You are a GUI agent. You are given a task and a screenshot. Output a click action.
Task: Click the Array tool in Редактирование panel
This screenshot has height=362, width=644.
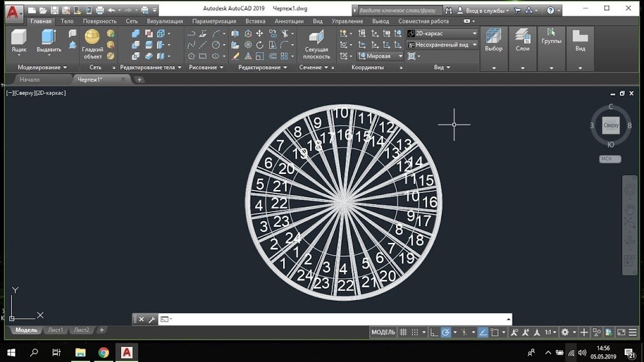284,56
